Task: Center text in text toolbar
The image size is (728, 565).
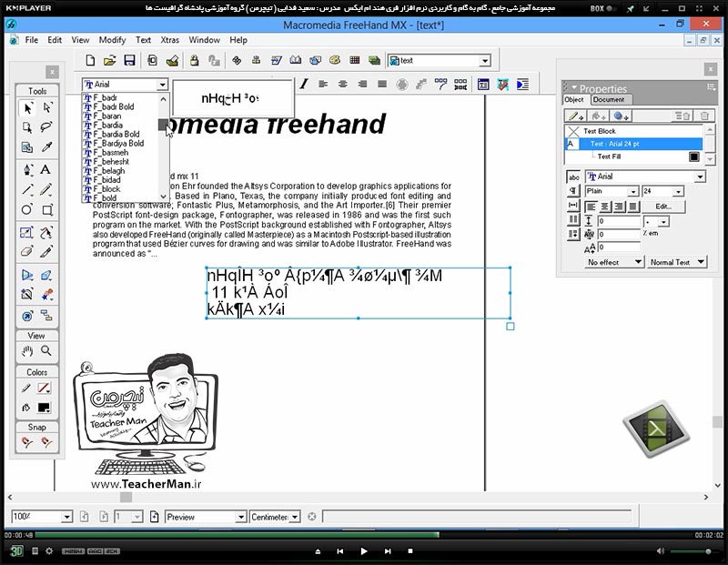Action: click(343, 84)
